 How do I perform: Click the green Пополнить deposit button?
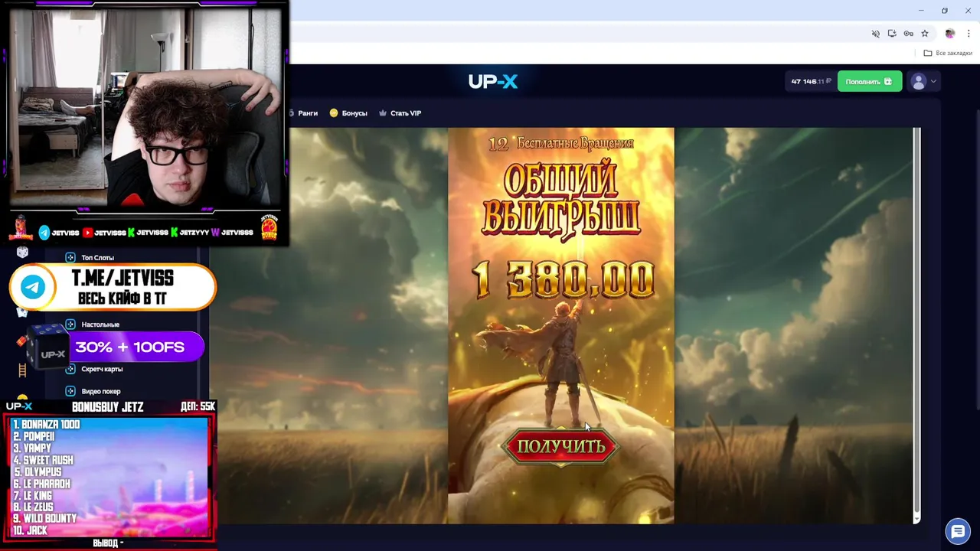[869, 81]
